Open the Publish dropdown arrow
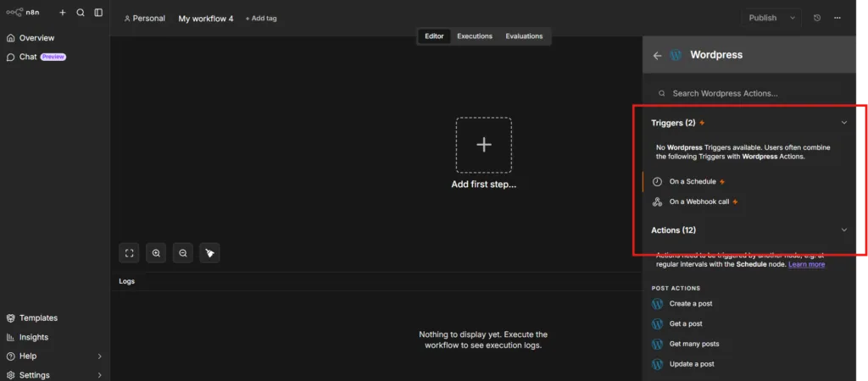Image resolution: width=868 pixels, height=381 pixels. click(793, 18)
